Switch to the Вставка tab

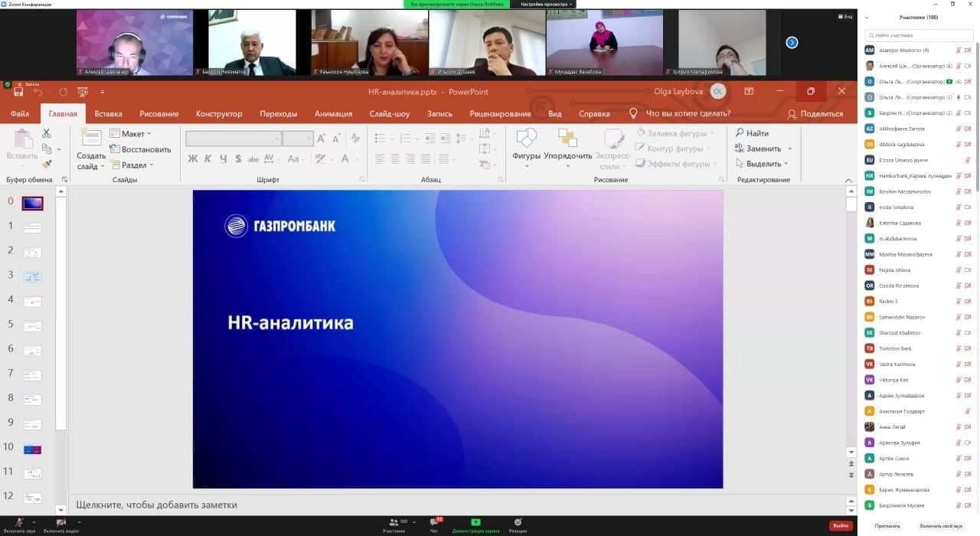pyautogui.click(x=108, y=114)
